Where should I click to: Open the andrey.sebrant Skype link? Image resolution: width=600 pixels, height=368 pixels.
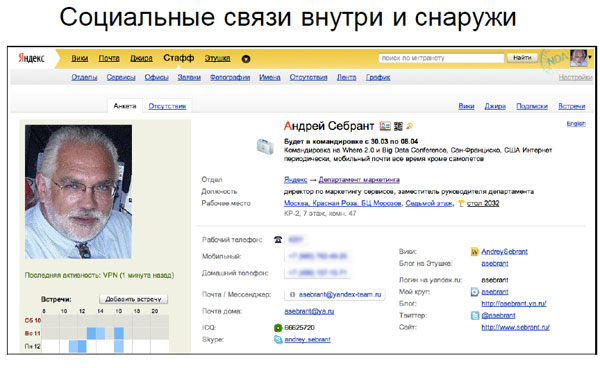tap(307, 339)
